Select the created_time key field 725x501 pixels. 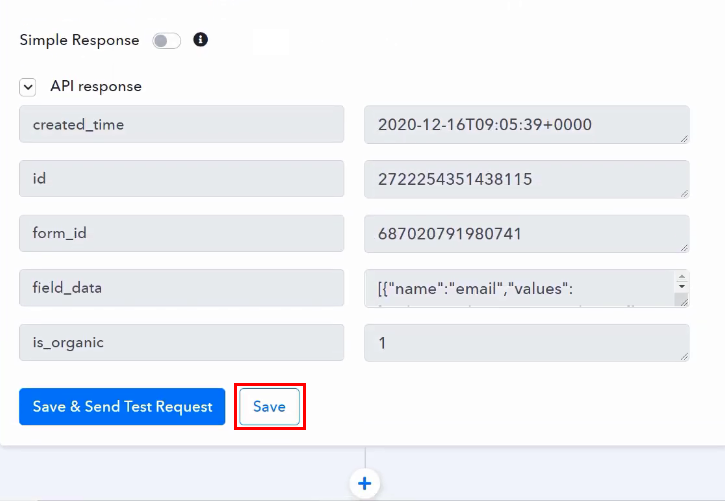181,125
